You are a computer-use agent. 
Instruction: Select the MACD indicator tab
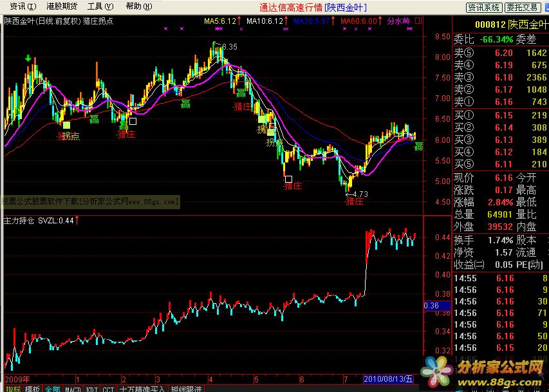tap(73, 389)
